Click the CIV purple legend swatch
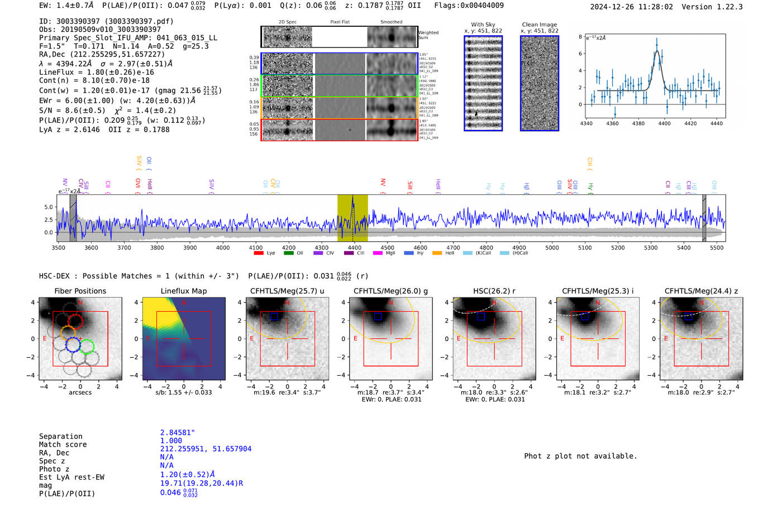782x532 pixels. [x=318, y=253]
